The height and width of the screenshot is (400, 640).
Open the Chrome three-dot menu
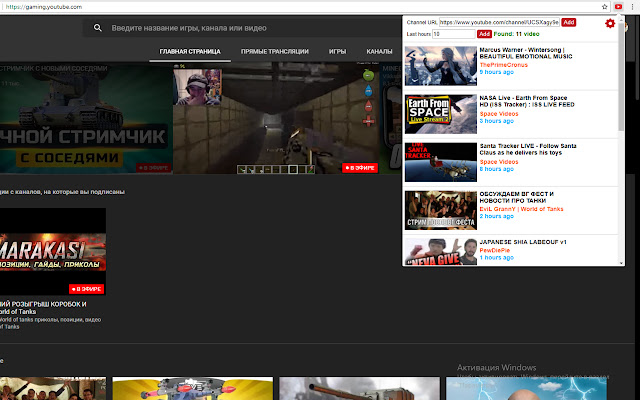632,7
